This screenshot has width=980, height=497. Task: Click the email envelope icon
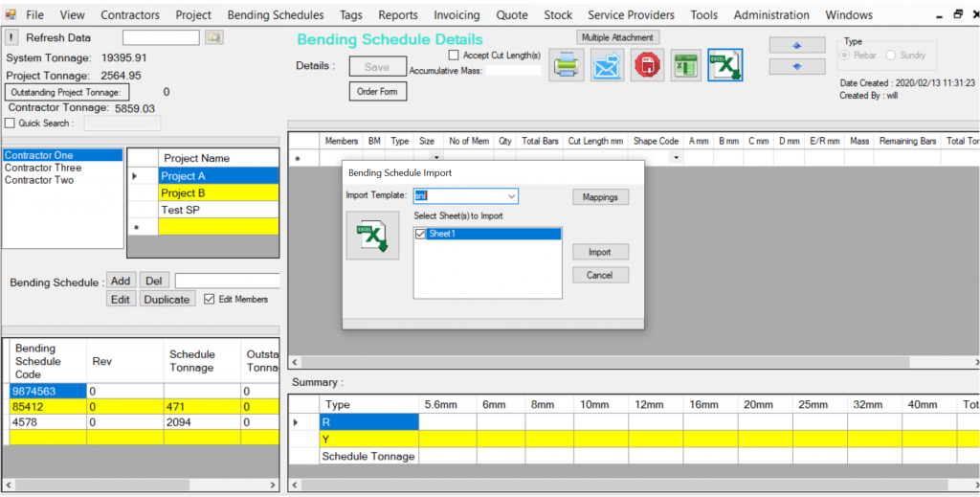(607, 66)
